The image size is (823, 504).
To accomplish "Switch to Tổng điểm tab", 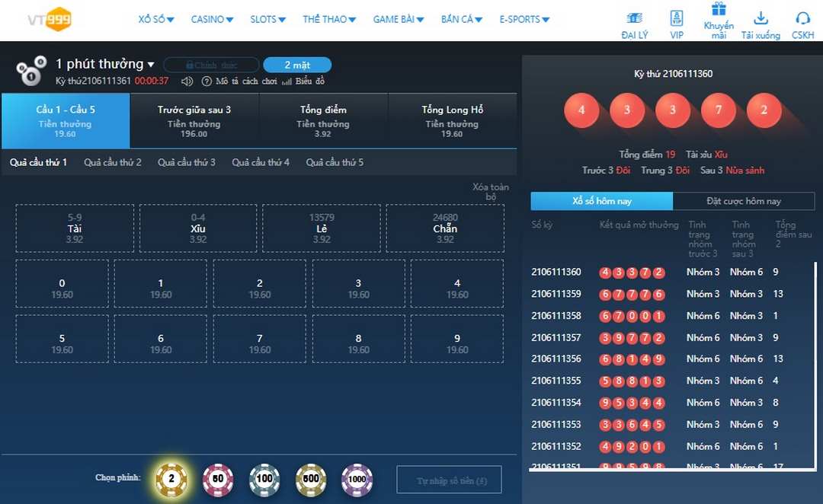I will tap(323, 120).
